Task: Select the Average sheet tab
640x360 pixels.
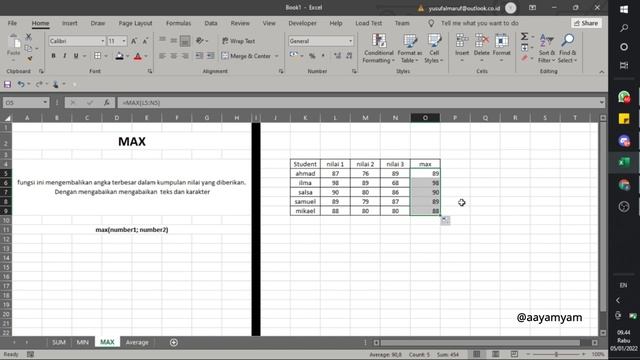Action: click(137, 342)
